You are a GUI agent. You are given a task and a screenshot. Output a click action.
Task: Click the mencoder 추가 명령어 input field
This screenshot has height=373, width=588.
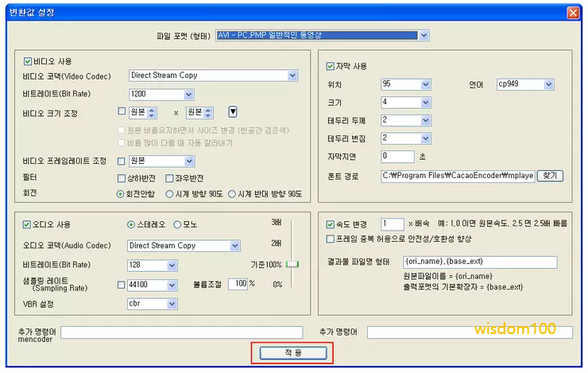[x=182, y=332]
